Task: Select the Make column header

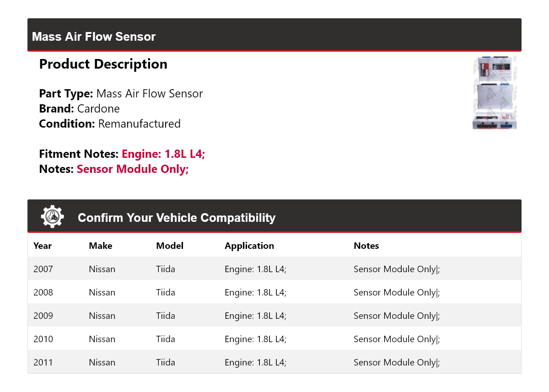Action: tap(101, 246)
